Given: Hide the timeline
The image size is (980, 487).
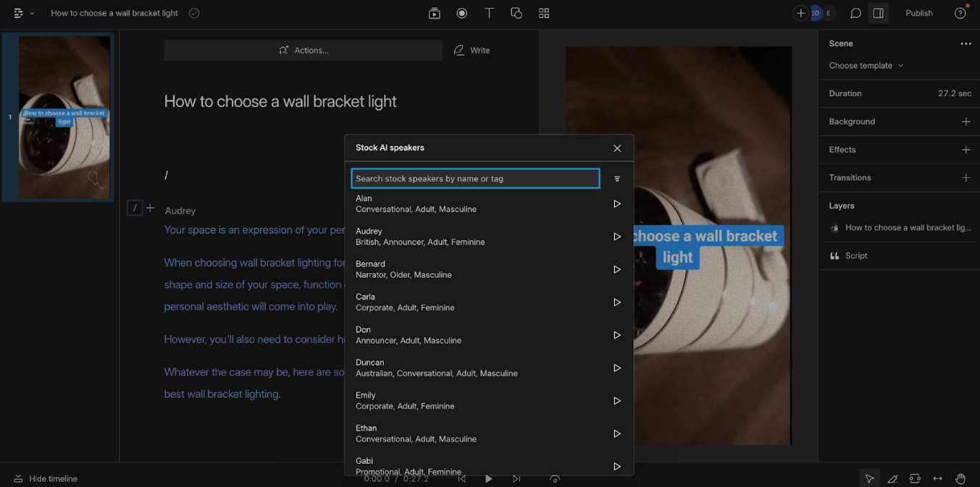Looking at the screenshot, I should tap(46, 478).
